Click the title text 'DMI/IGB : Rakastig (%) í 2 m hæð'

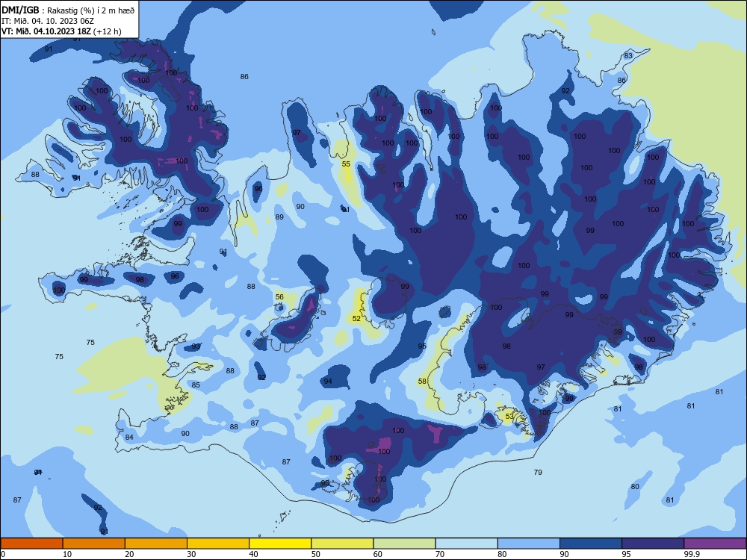click(68, 10)
